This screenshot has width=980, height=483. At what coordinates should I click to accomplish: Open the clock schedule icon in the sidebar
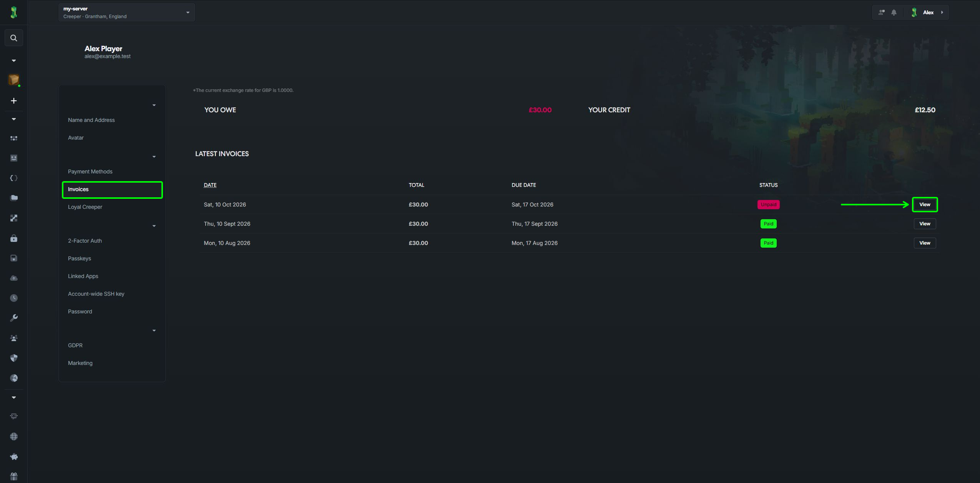pos(14,298)
